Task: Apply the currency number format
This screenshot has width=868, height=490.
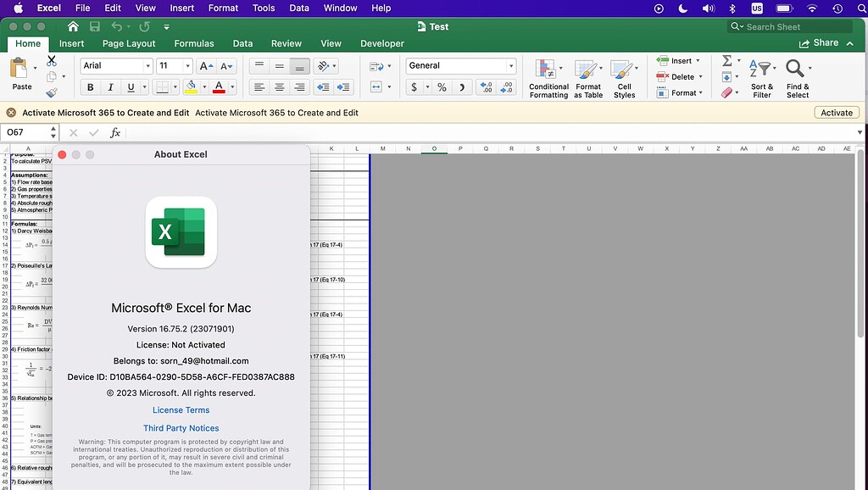Action: 415,86
